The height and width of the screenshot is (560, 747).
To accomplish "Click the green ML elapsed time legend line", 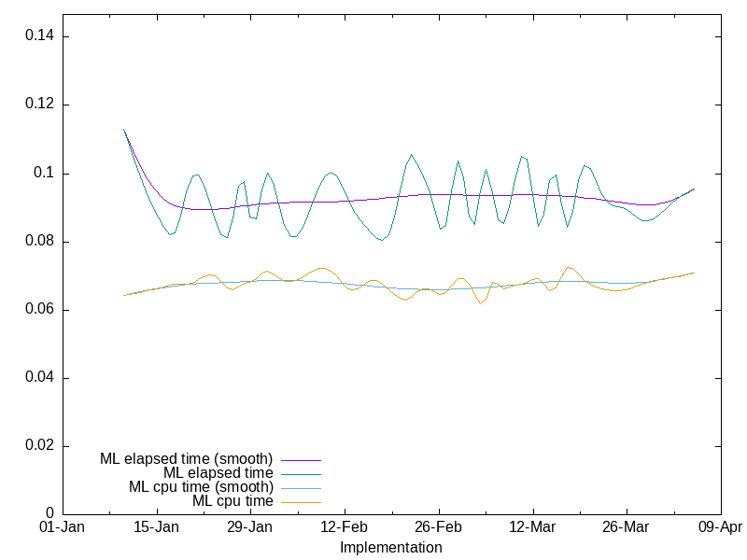I will point(300,473).
